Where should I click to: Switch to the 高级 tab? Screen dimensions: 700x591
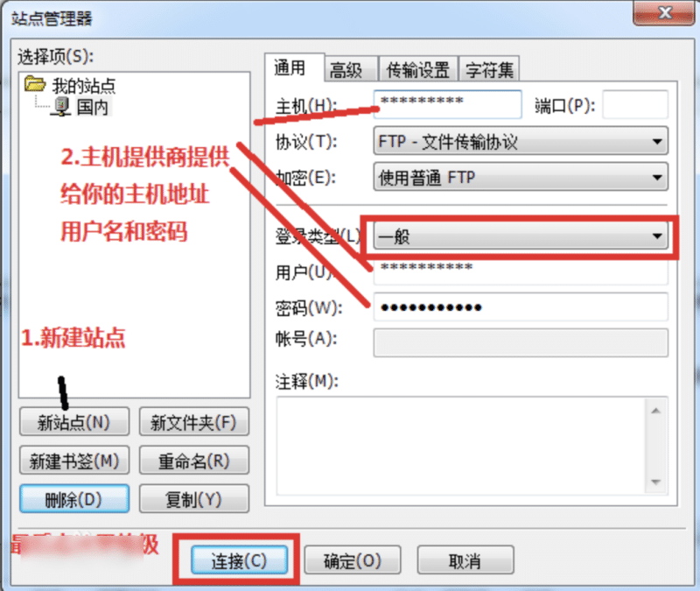[x=351, y=69]
